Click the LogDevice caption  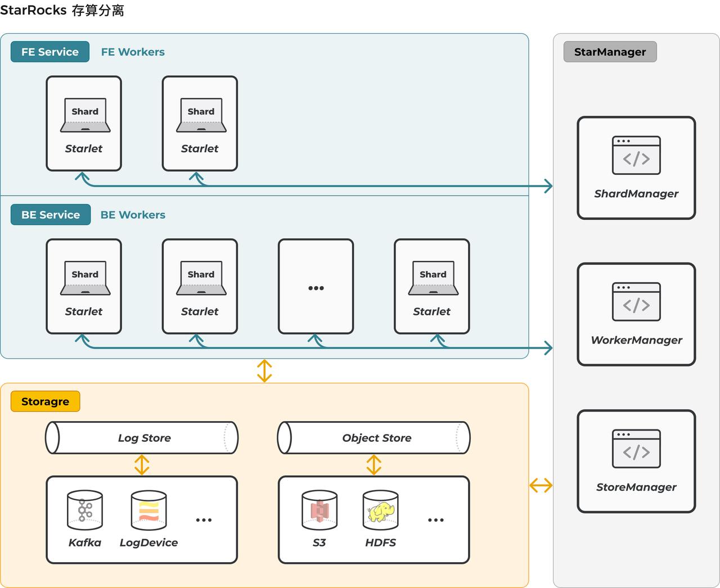point(148,542)
